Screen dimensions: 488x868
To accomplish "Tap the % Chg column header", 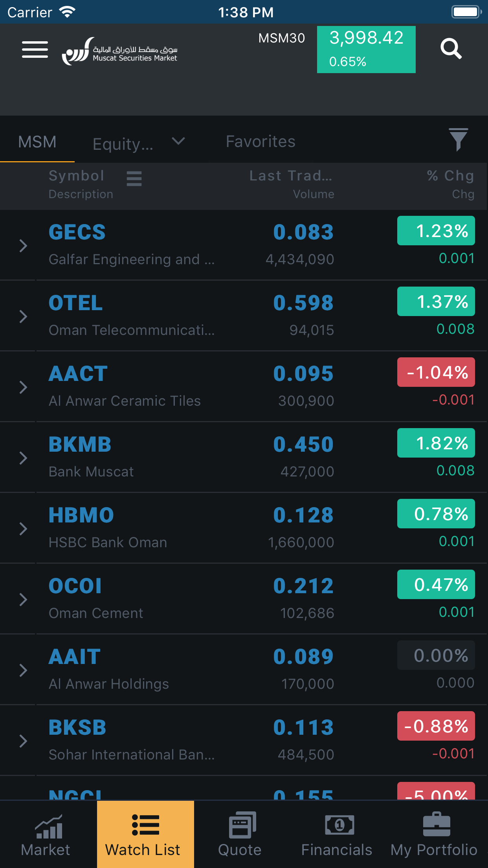I will click(450, 176).
